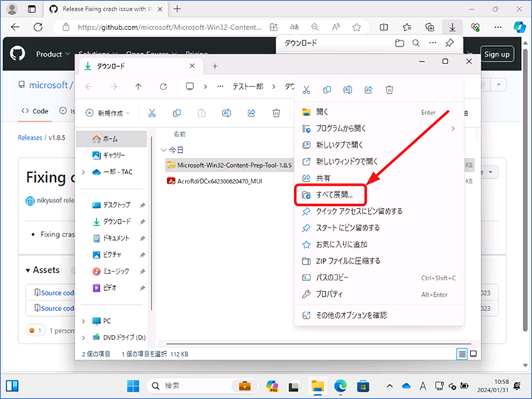Open the プログラムから開く submenu

pos(378,128)
